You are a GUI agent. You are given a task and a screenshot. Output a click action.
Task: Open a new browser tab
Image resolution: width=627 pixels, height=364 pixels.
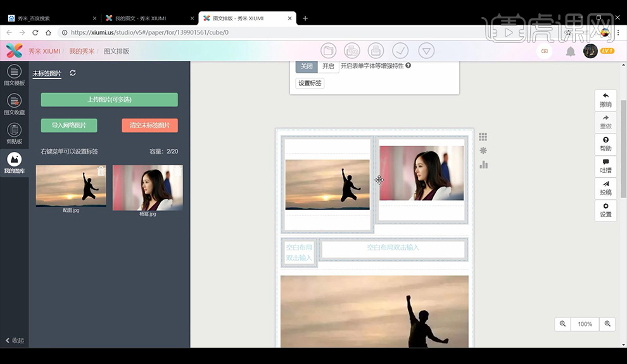tap(305, 18)
